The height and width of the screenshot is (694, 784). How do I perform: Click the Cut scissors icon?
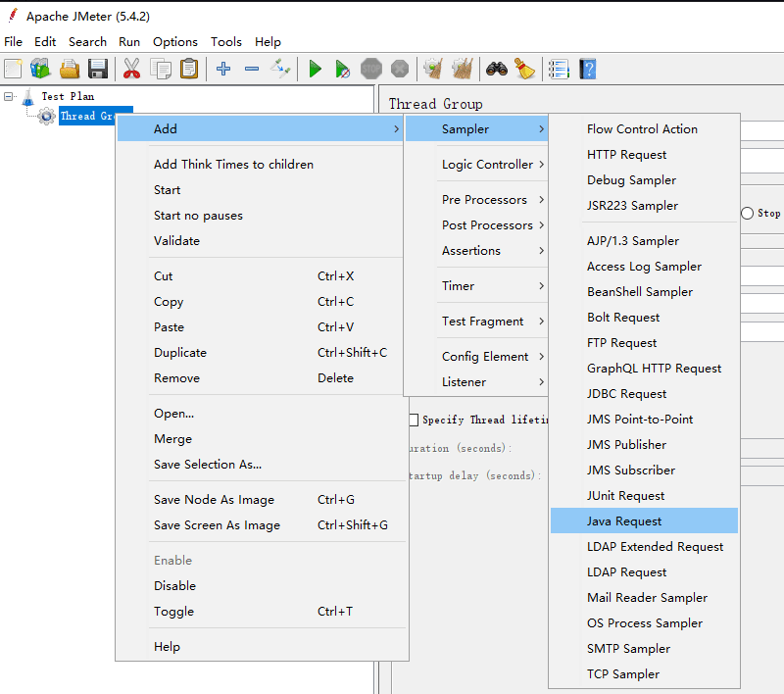click(132, 69)
